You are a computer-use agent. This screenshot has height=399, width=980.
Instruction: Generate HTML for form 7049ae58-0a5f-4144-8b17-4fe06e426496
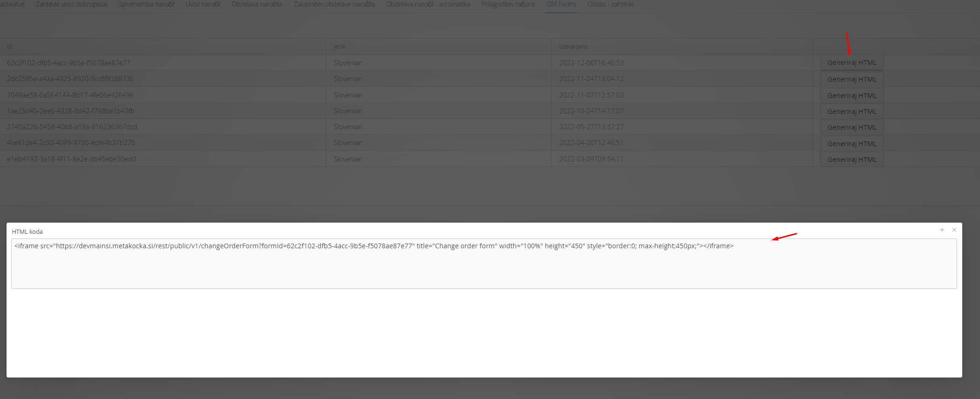click(x=852, y=96)
